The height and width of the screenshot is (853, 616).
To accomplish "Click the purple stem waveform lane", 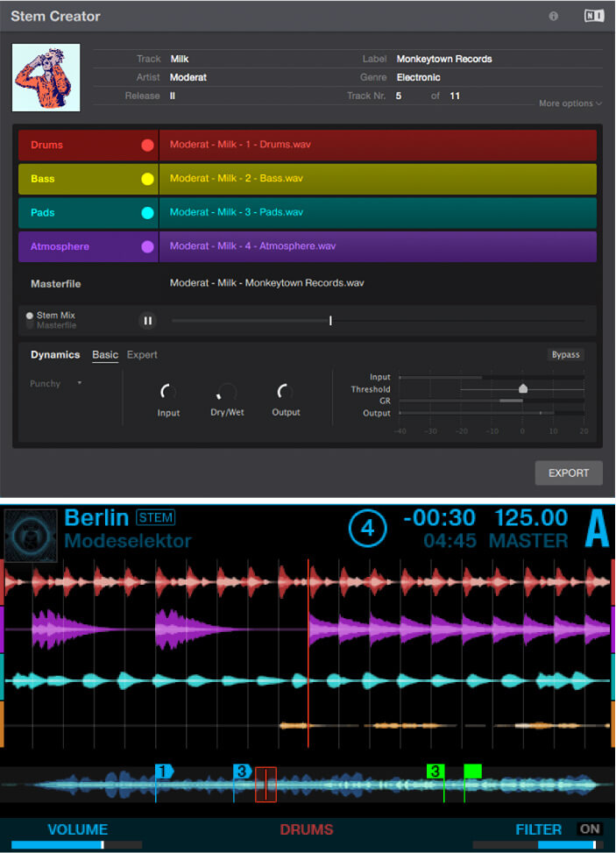I will tap(308, 629).
